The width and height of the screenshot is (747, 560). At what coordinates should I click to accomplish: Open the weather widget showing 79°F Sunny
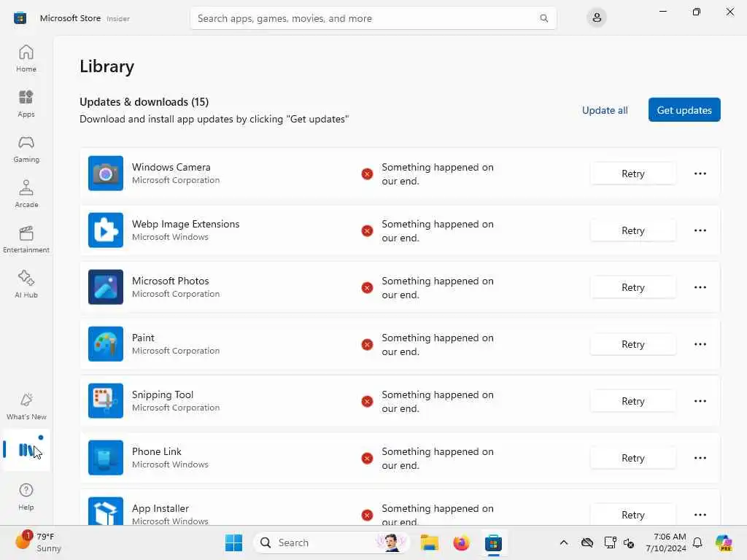[38, 542]
